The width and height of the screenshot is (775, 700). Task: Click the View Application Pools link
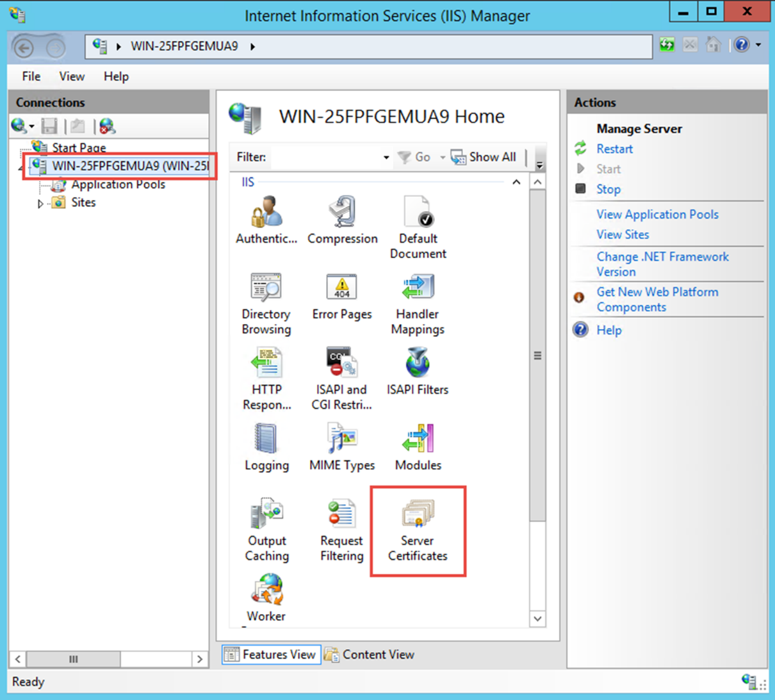pyautogui.click(x=658, y=215)
